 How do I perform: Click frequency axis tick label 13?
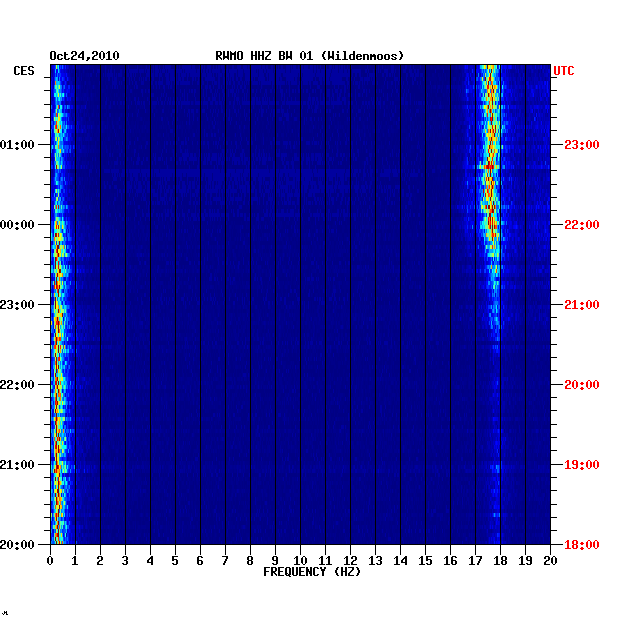tap(375, 561)
